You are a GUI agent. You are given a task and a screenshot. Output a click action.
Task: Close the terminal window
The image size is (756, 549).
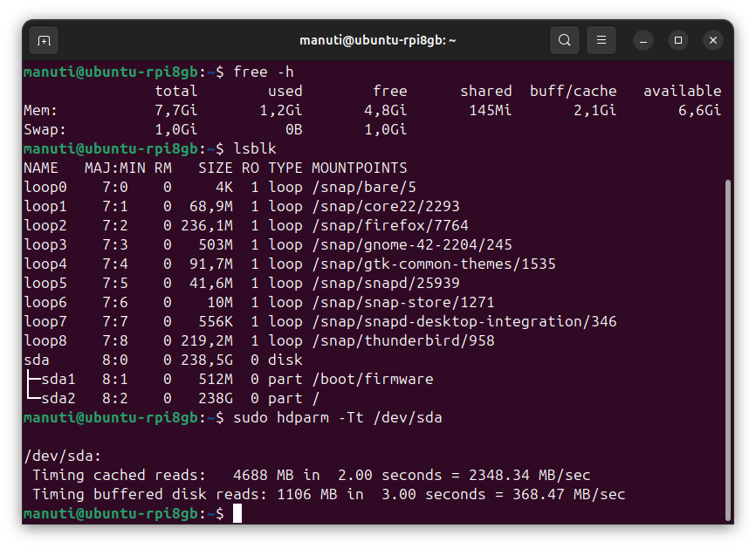click(x=713, y=40)
